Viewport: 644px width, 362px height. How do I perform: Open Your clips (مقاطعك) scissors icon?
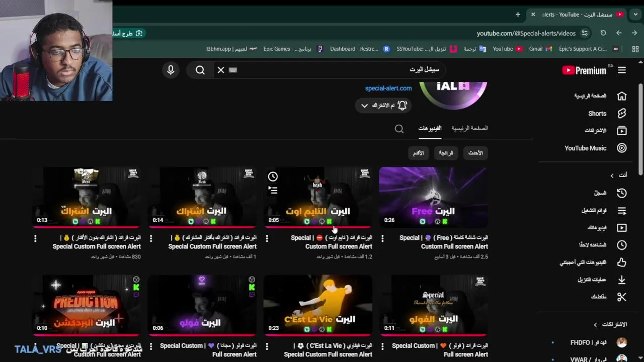point(622,297)
